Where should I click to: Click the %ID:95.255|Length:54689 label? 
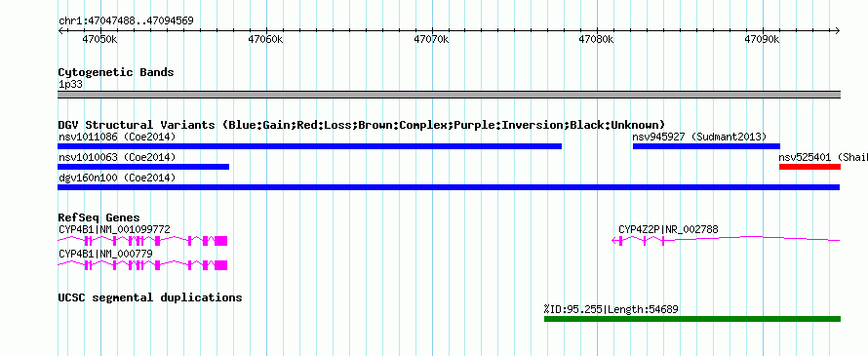pos(612,309)
